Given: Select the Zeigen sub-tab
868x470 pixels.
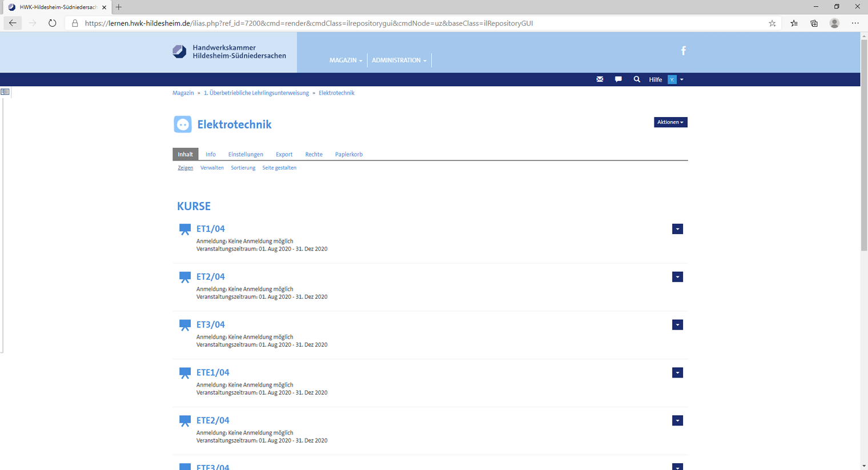Looking at the screenshot, I should tap(185, 168).
